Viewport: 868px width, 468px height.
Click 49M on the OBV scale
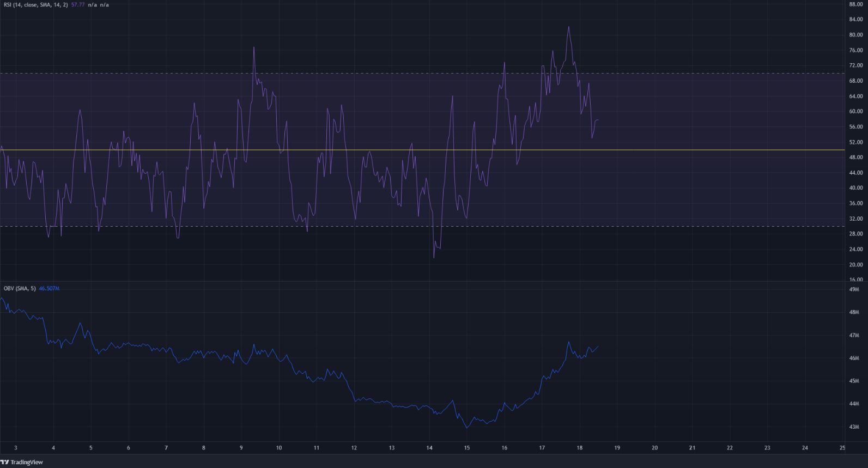854,289
